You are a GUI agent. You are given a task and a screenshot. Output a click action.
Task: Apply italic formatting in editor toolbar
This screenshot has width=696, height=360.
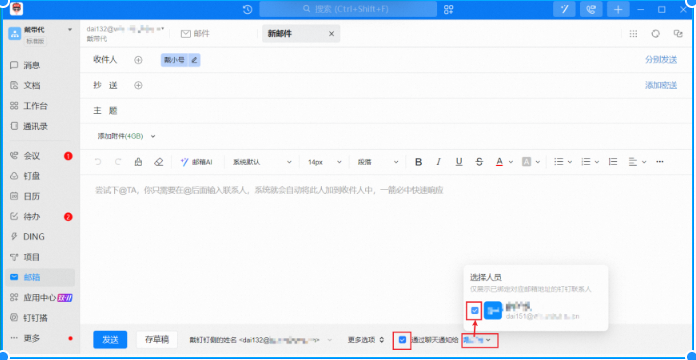pyautogui.click(x=439, y=162)
